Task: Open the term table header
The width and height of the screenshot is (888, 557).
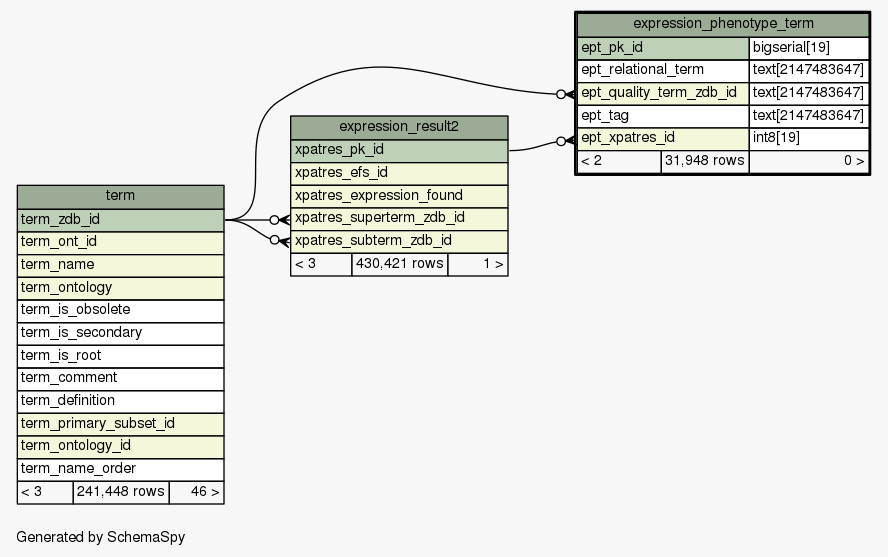Action: 120,196
